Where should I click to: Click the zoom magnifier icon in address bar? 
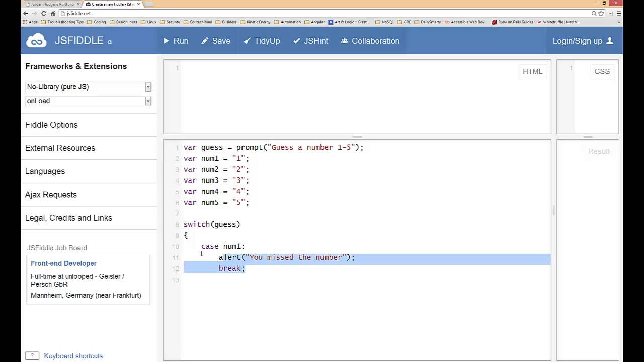pyautogui.click(x=594, y=13)
